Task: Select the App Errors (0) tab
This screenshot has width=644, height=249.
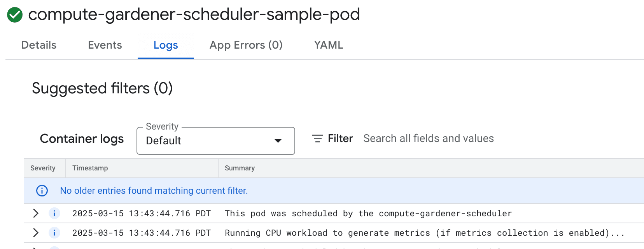Action: pos(246,45)
